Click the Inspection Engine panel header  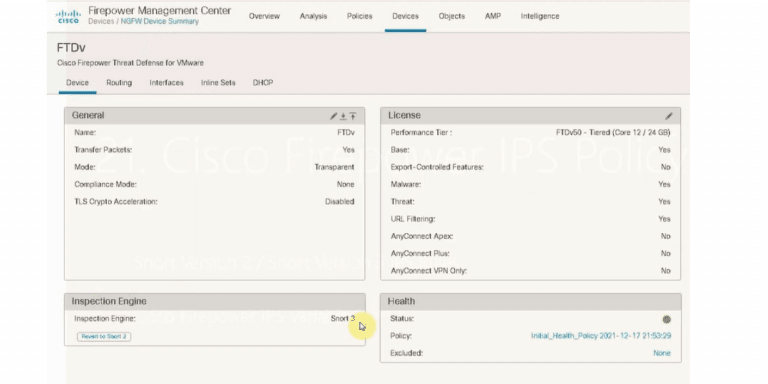215,301
